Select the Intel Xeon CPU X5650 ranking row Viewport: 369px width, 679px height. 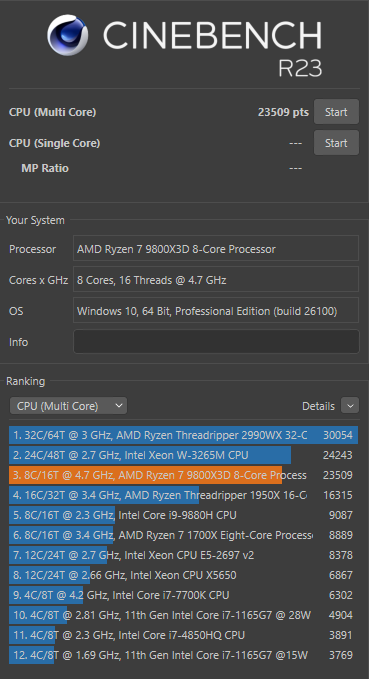(184, 575)
